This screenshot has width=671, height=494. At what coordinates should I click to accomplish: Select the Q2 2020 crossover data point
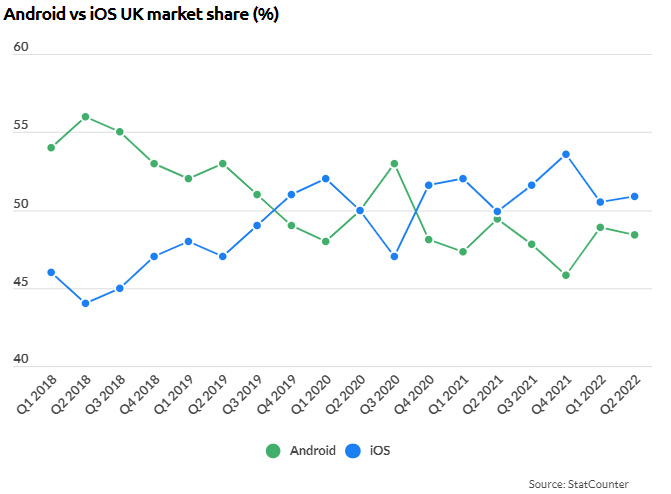click(x=360, y=211)
